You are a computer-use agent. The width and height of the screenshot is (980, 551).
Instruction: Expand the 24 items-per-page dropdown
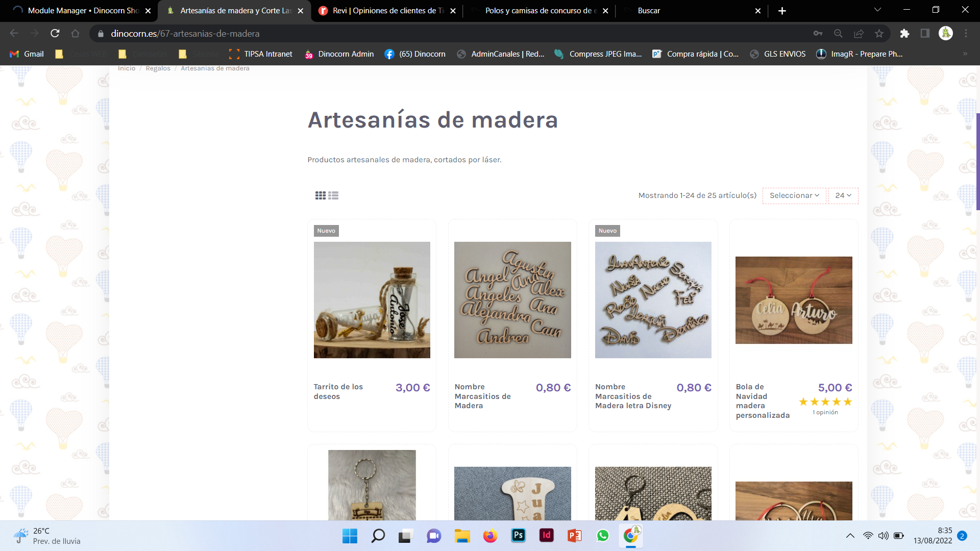843,195
